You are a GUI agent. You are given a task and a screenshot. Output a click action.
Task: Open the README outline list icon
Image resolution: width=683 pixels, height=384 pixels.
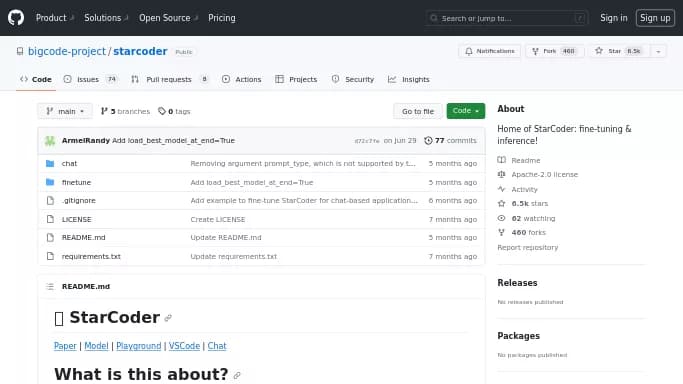click(50, 286)
